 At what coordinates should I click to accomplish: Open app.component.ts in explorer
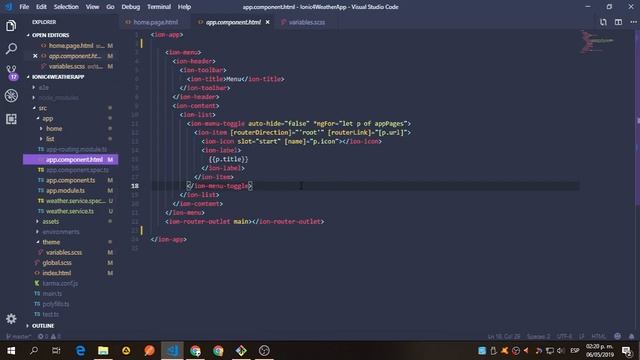pyautogui.click(x=70, y=180)
